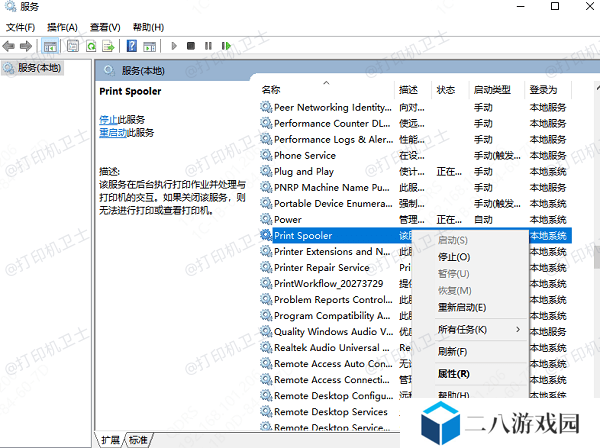This screenshot has height=448, width=600.
Task: Select Quality Windows Audio V... service
Action: [333, 332]
